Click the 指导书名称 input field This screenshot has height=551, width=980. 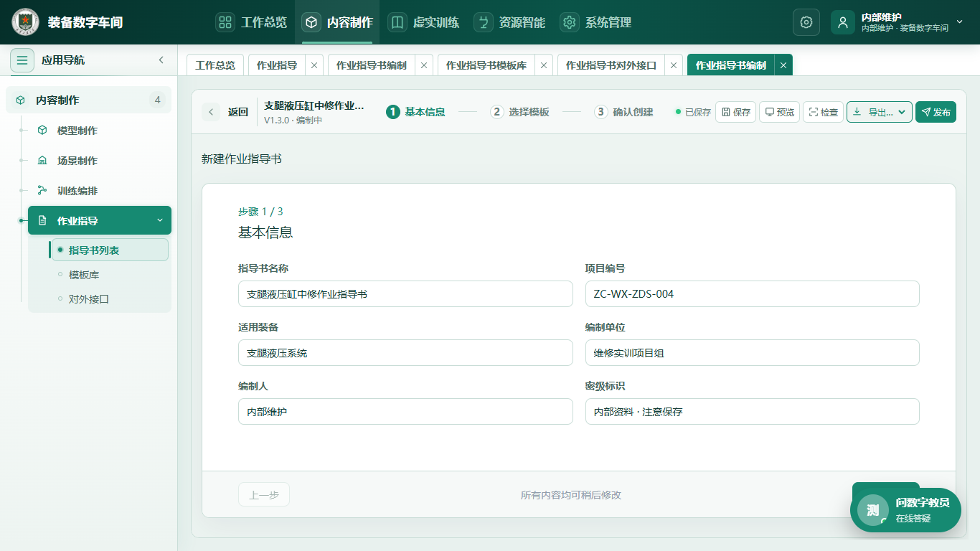pos(405,294)
